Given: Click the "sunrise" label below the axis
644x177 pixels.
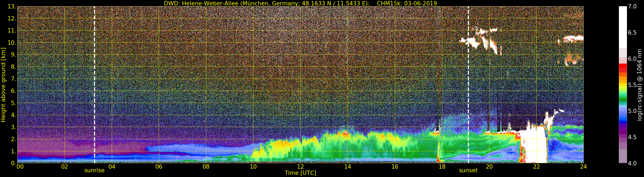Looking at the screenshot, I should pyautogui.click(x=94, y=171).
